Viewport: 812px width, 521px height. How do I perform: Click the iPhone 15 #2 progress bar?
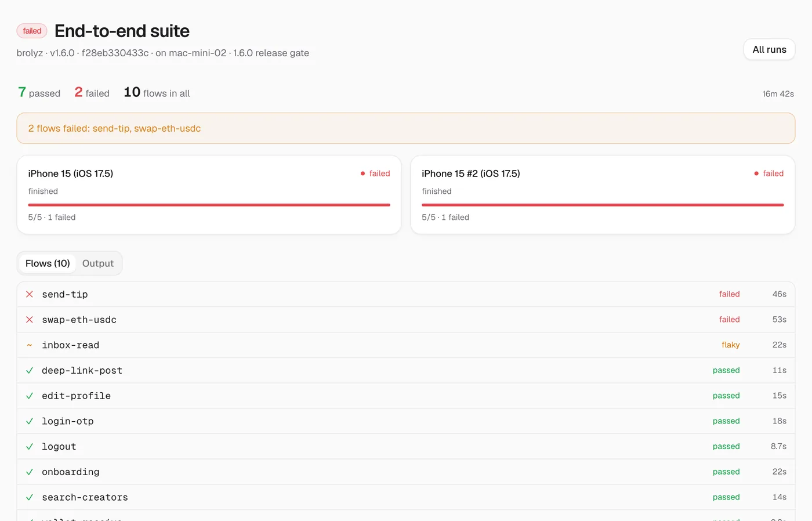click(x=603, y=205)
